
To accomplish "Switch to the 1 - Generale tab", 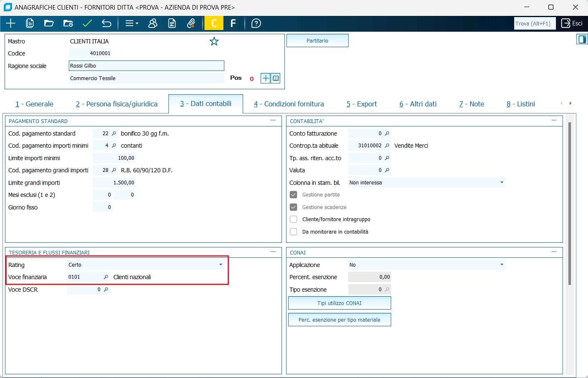I will pos(35,104).
